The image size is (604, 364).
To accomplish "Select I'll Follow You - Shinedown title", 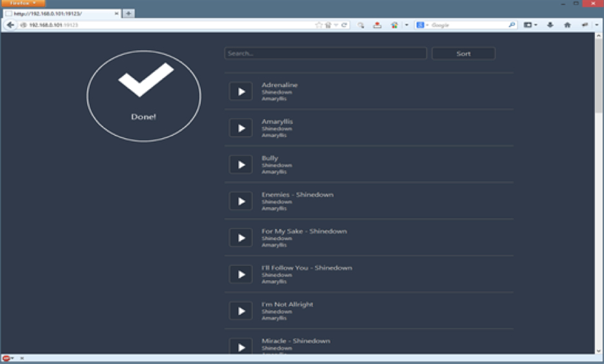I will coord(307,268).
